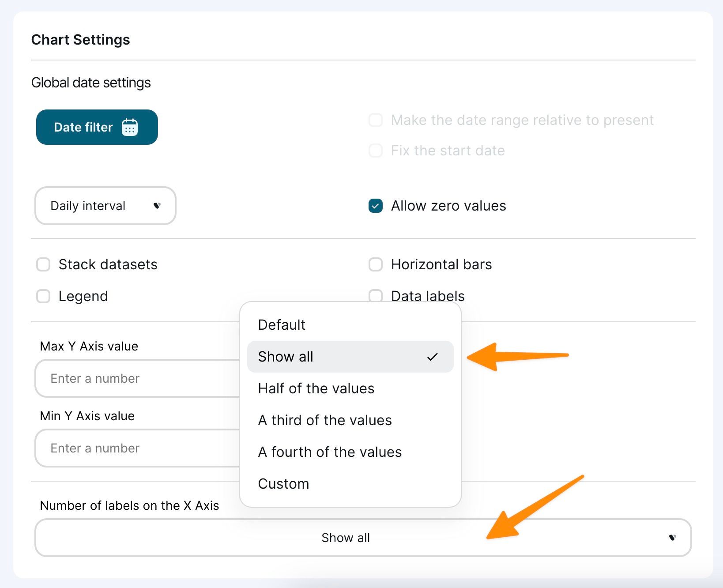The width and height of the screenshot is (723, 588).
Task: Select the Show all menu option
Action: click(286, 357)
